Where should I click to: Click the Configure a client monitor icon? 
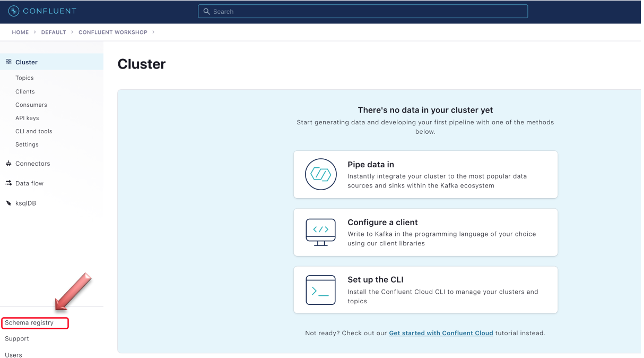pos(321,232)
